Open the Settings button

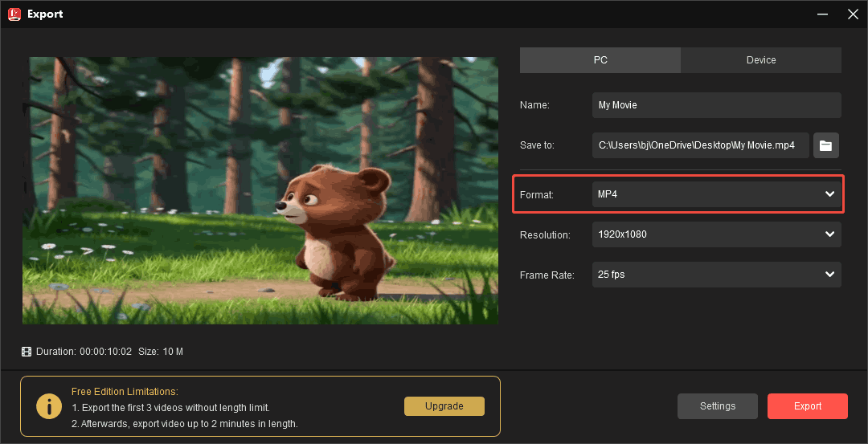[718, 406]
